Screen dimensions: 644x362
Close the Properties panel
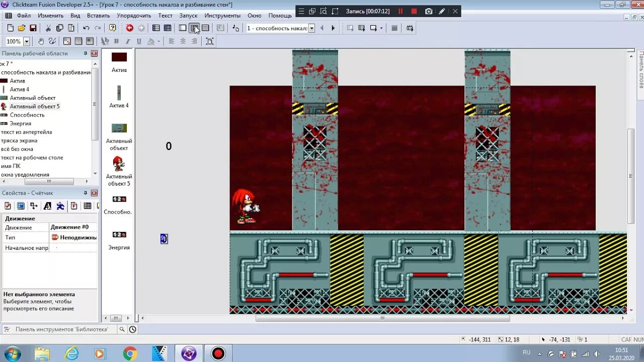click(x=94, y=193)
